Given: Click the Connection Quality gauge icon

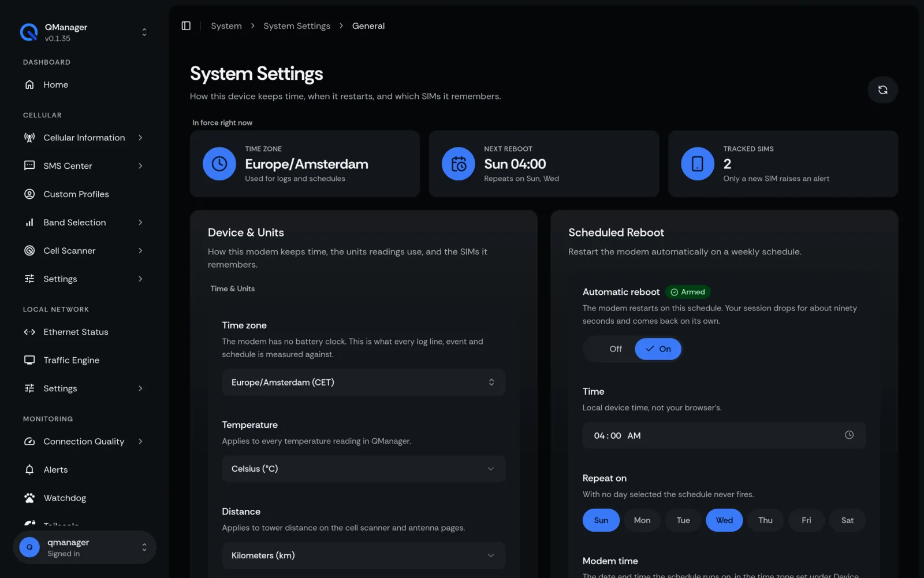Looking at the screenshot, I should click(29, 442).
